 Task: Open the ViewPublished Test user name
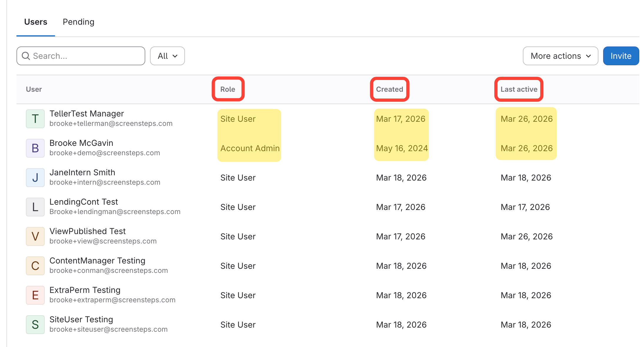(87, 231)
